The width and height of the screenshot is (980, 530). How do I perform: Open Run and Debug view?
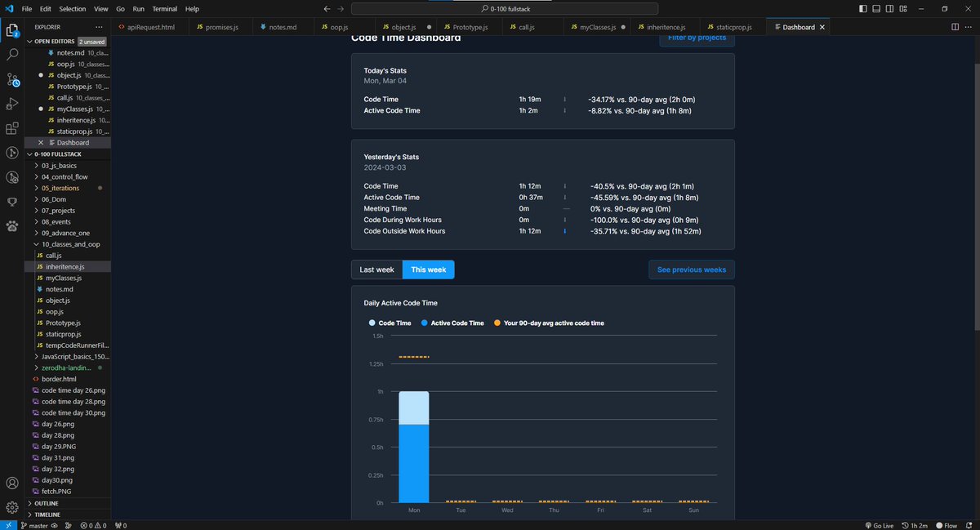point(12,104)
